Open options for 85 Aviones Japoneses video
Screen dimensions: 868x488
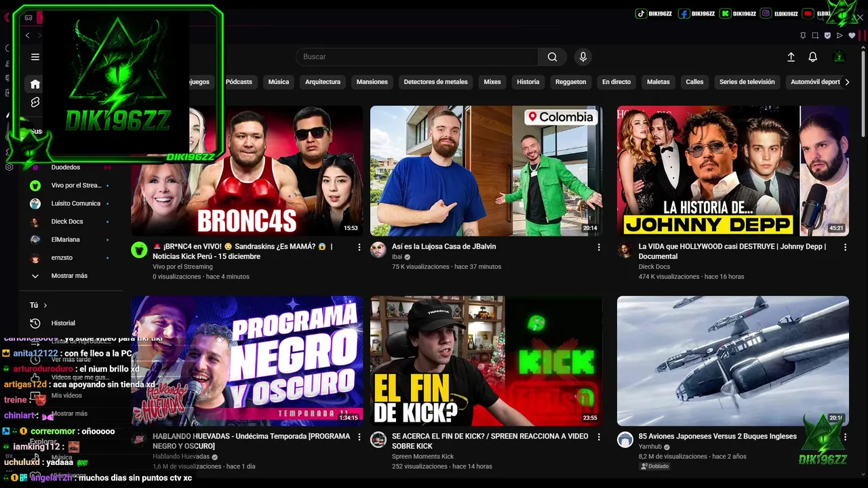coord(845,437)
